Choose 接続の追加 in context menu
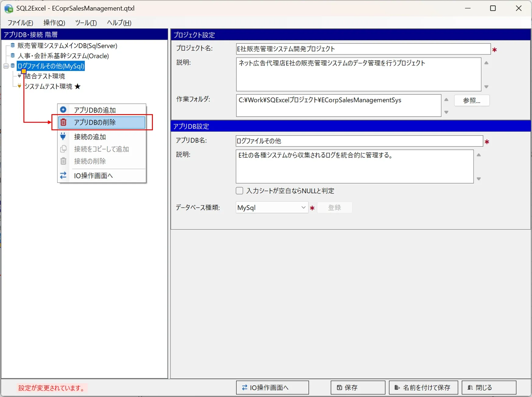The width and height of the screenshot is (532, 397). click(x=102, y=137)
